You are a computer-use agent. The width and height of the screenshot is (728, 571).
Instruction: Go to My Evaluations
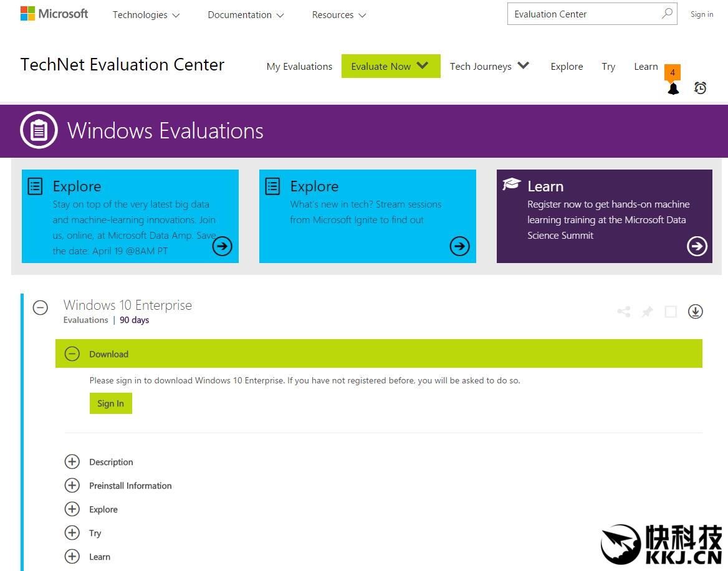[x=299, y=66]
